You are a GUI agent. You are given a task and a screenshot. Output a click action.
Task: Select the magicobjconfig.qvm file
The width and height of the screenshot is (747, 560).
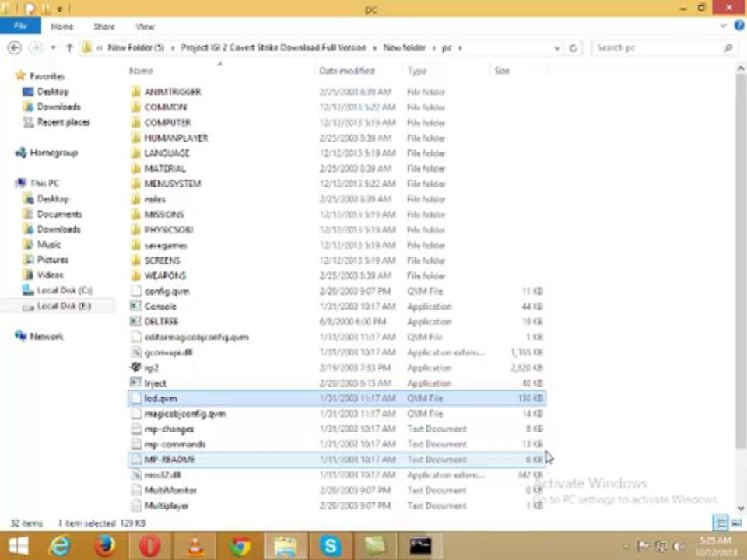tap(337, 414)
